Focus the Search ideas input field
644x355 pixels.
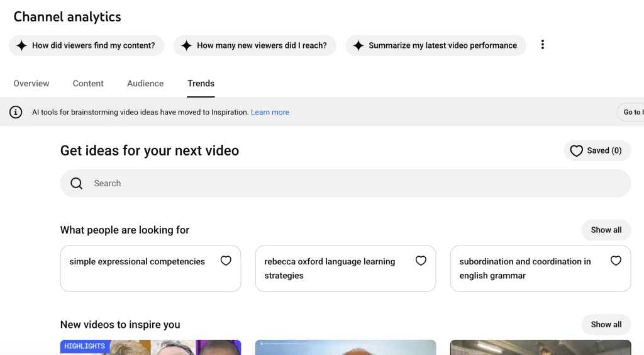tap(345, 183)
